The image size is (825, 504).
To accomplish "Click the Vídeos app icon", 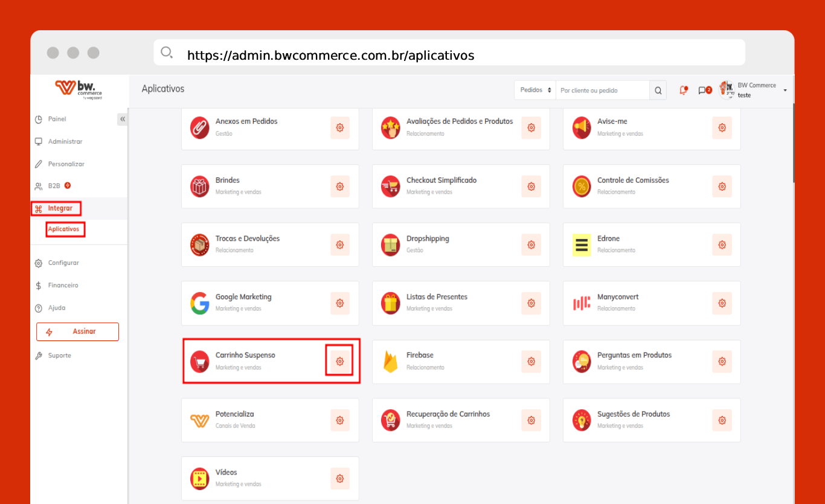I will click(x=200, y=479).
